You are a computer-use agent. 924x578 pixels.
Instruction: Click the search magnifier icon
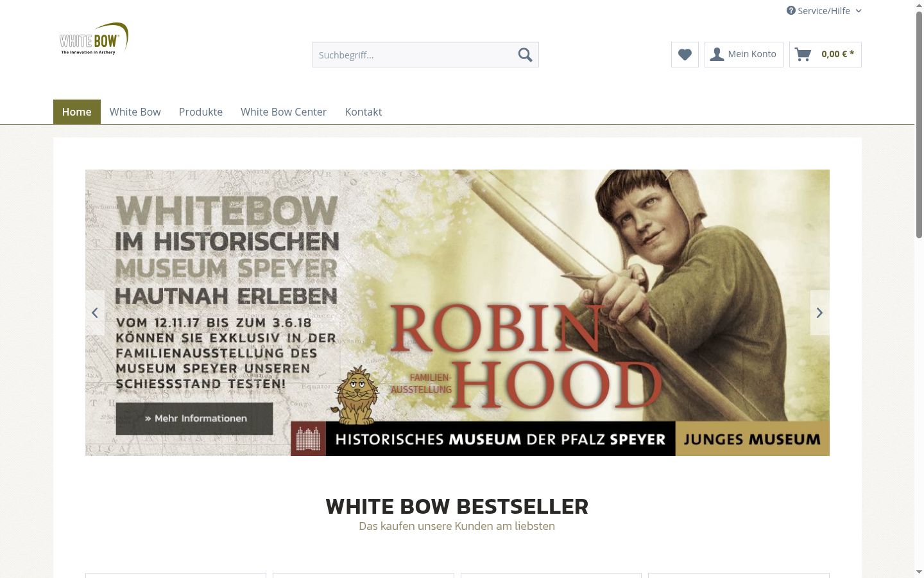point(525,55)
